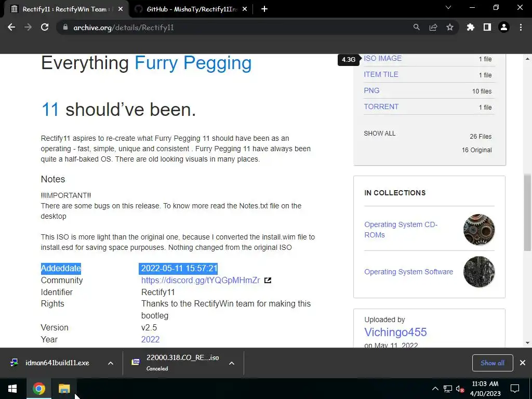Click SHOW ALL files link

point(380,134)
